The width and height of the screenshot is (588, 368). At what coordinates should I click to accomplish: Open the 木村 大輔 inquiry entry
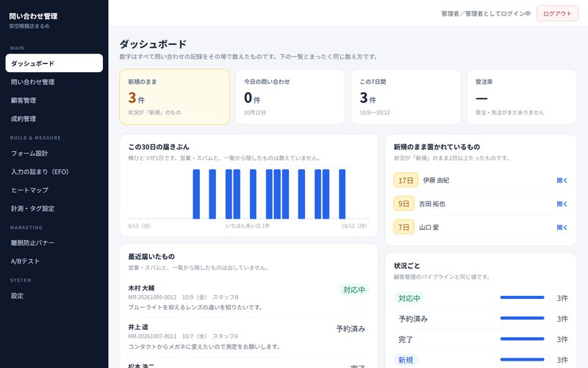(248, 297)
